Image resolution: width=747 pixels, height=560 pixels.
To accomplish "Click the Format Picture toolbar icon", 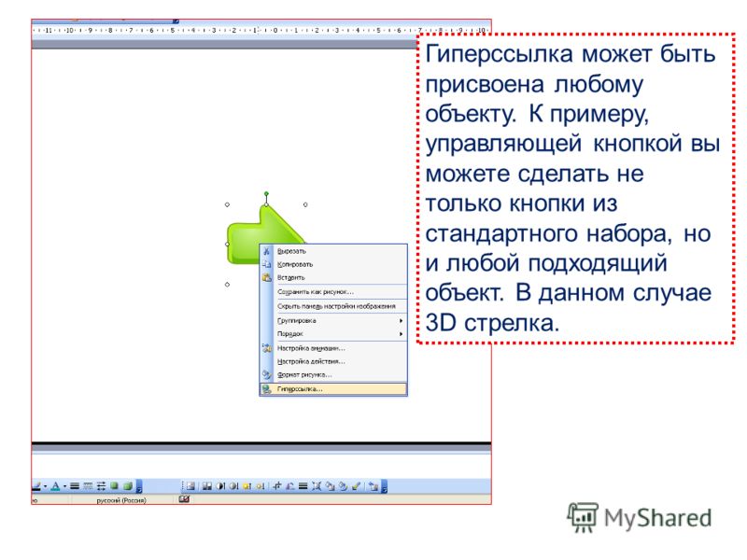I will [343, 486].
